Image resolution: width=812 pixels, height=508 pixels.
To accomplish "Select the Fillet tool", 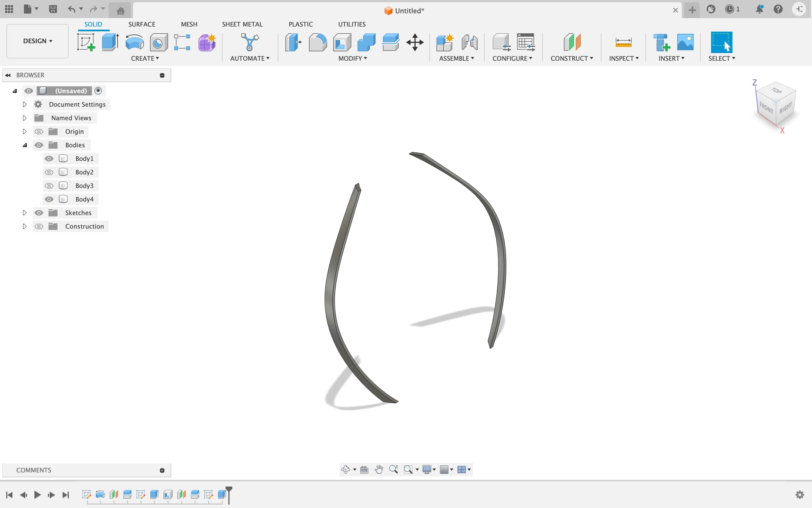I will click(x=318, y=42).
